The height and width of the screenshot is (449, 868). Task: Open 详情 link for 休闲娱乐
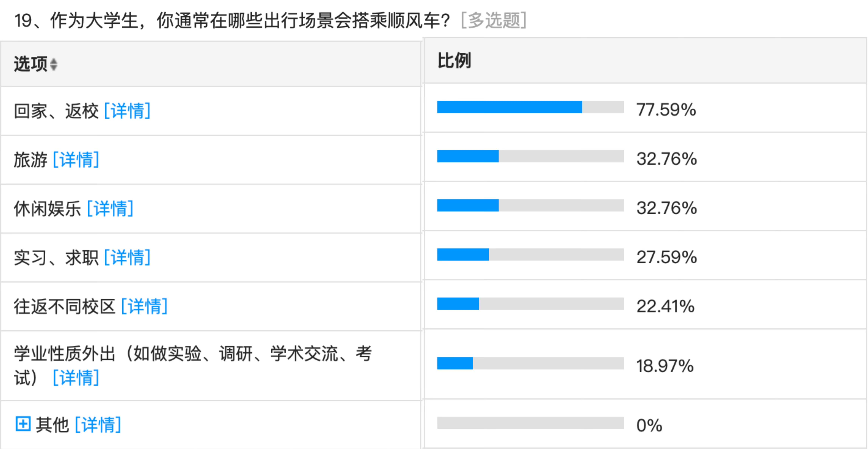click(110, 208)
